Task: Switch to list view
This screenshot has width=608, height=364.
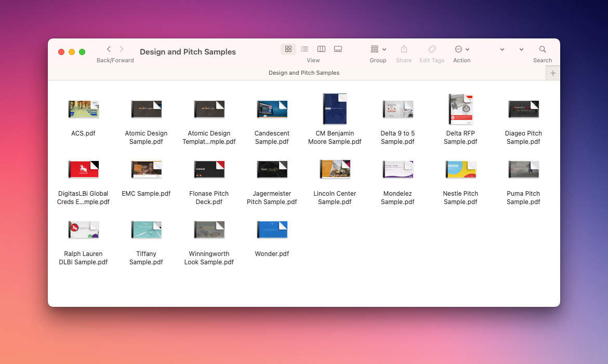Action: pos(305,49)
